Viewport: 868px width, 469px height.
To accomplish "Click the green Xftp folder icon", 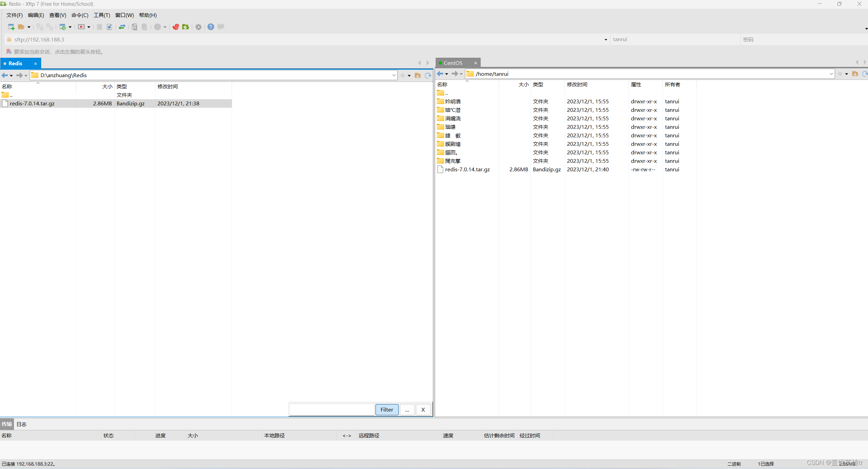I will (185, 27).
